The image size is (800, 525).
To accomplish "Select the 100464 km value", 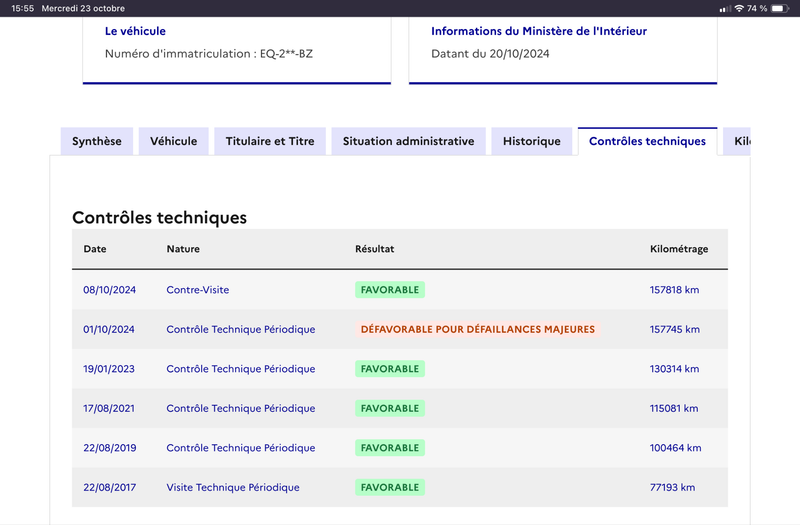I will coord(676,448).
